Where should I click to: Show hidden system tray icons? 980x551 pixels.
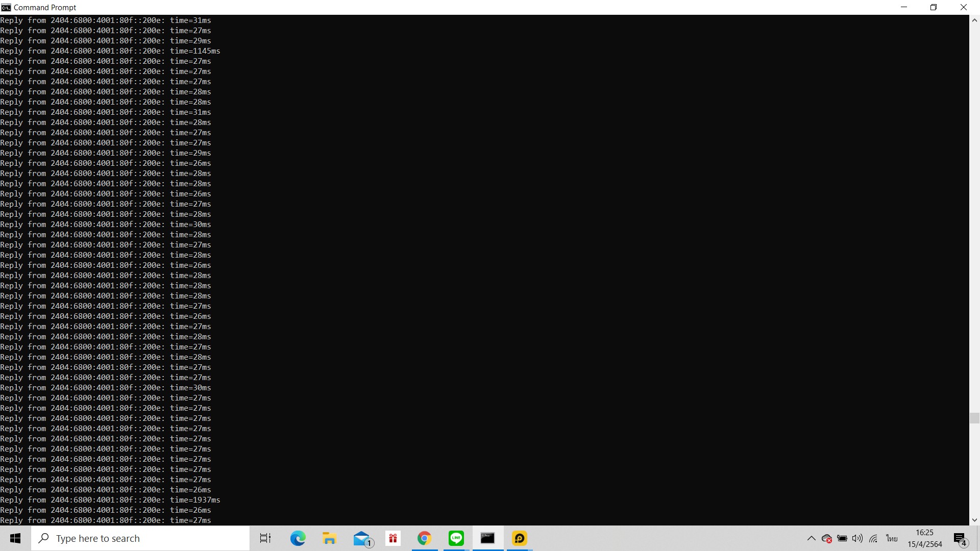pyautogui.click(x=811, y=538)
